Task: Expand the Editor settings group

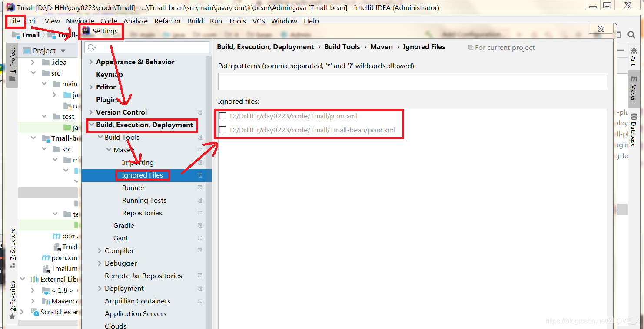Action: point(91,87)
